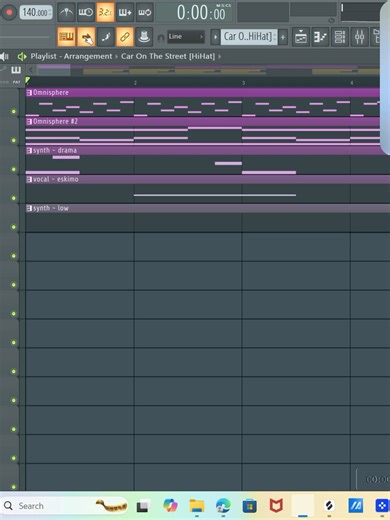Screen dimensions: 390x520
Task: Click the curved slide toolbar icon
Action: coord(106,37)
